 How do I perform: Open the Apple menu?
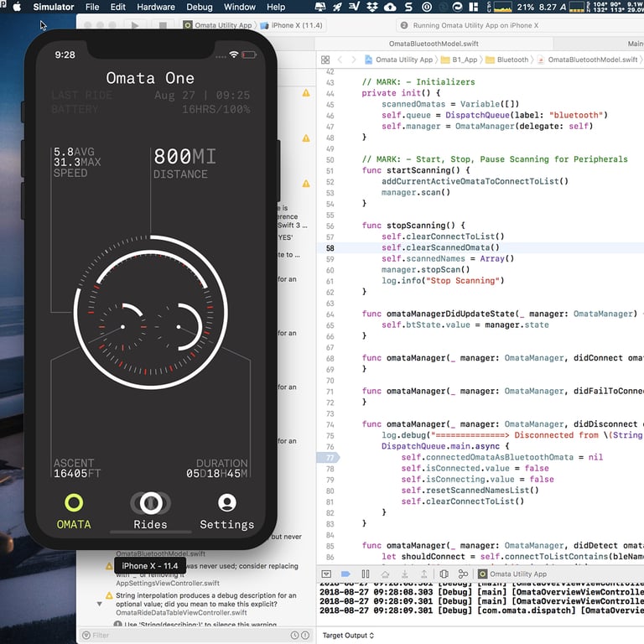(18, 7)
